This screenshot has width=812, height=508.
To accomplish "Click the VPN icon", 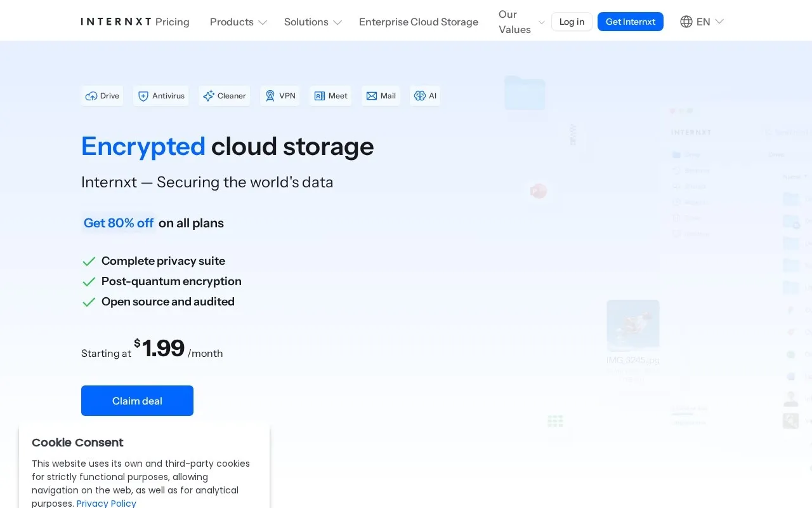I will point(270,96).
